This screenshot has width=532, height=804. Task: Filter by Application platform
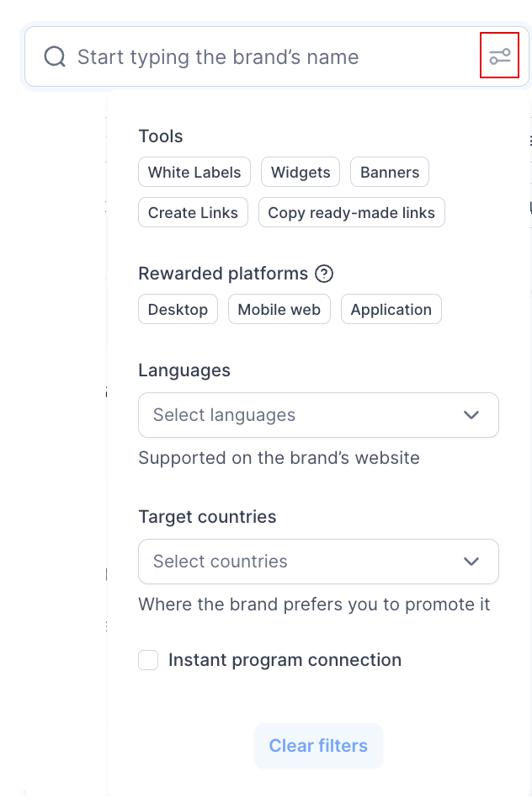pyautogui.click(x=391, y=309)
